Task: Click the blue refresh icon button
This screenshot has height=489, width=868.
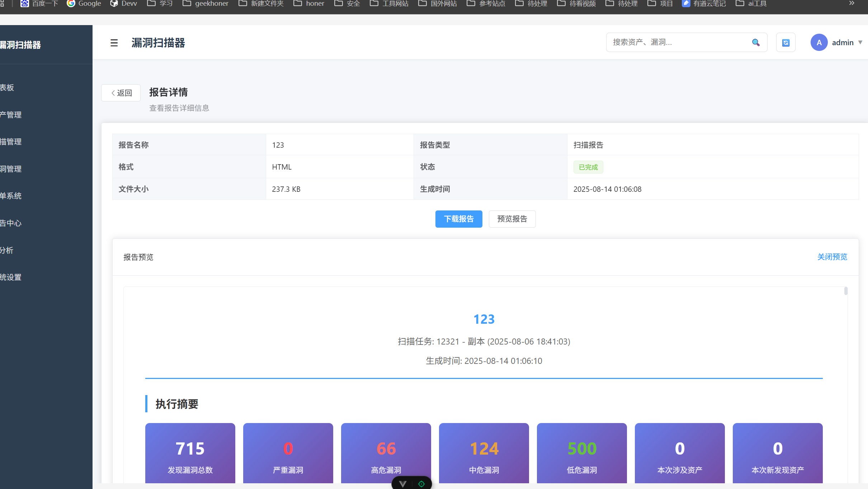Action: click(x=786, y=43)
